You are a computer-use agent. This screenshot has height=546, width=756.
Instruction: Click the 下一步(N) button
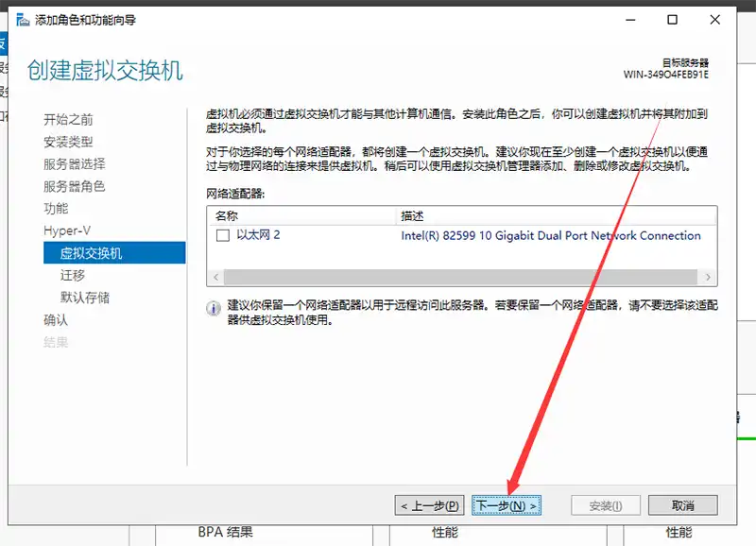point(507,505)
